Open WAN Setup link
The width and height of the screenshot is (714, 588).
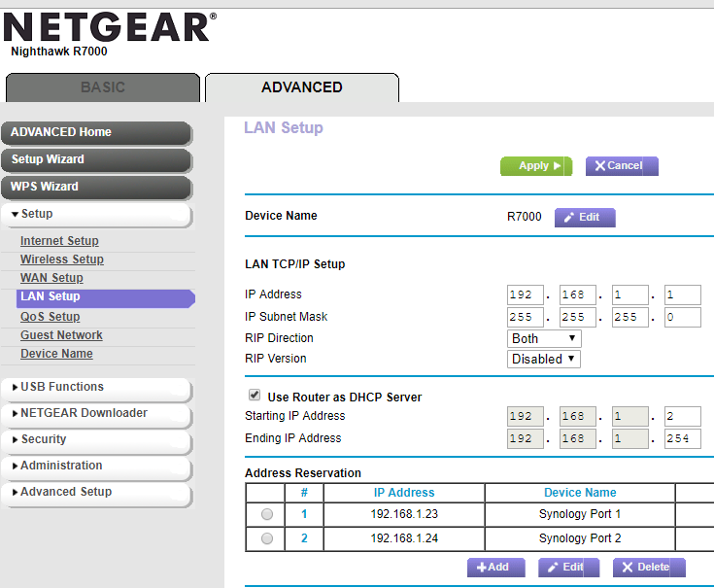pyautogui.click(x=51, y=278)
